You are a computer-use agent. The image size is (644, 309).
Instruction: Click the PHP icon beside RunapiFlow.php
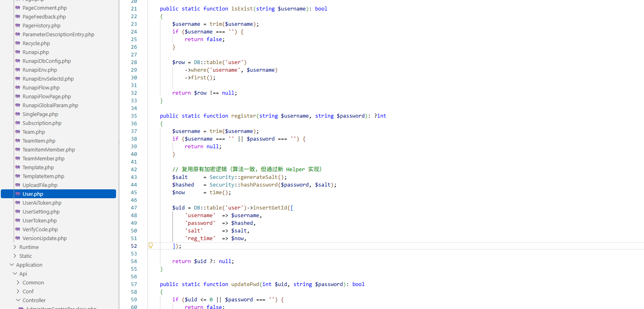(x=18, y=87)
